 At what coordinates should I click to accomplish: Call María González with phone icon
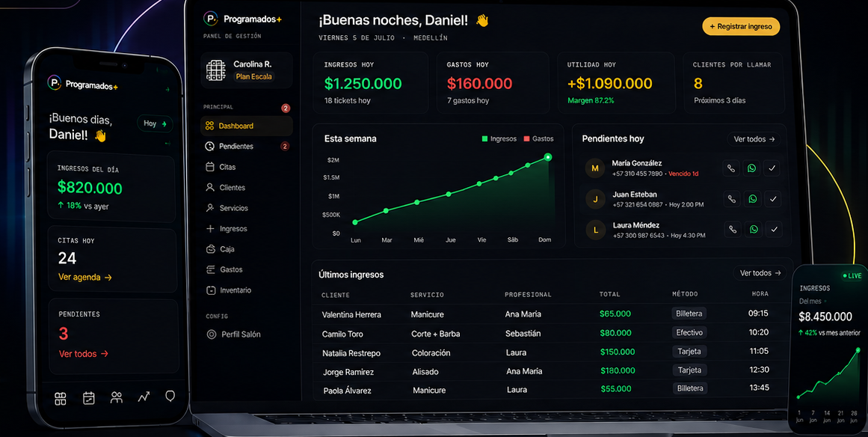(x=730, y=168)
